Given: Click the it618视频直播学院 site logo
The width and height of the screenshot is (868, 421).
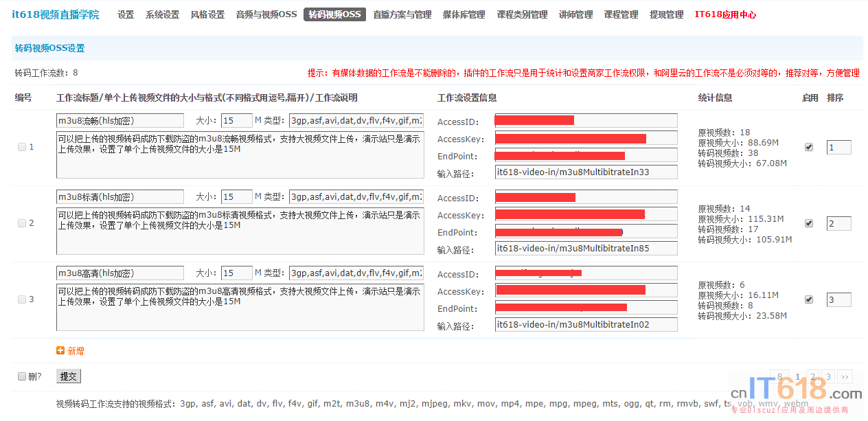Looking at the screenshot, I should [56, 14].
